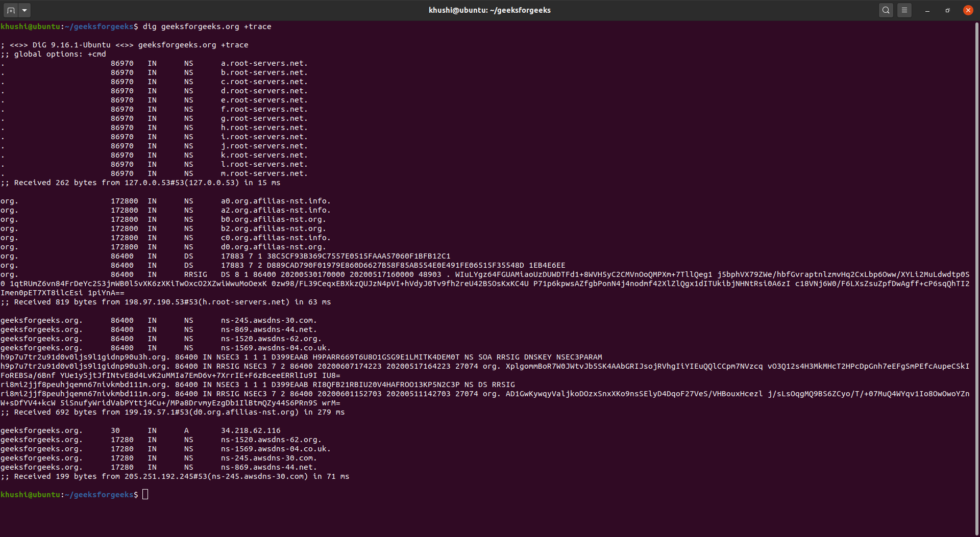Viewport: 980px width, 537px height.
Task: Restore the terminal window size
Action: tap(948, 10)
